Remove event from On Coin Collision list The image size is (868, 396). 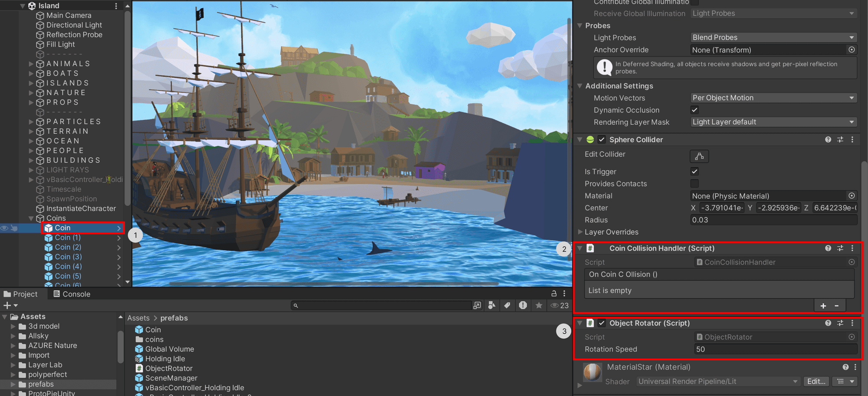tap(837, 306)
